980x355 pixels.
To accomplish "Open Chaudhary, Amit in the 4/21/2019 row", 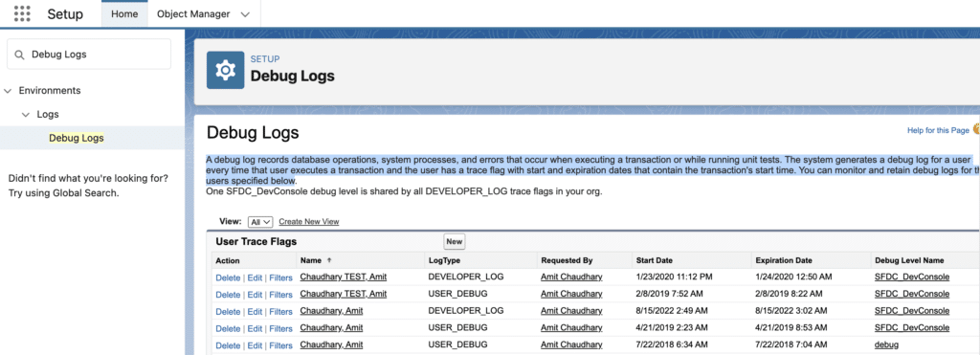I will (331, 327).
